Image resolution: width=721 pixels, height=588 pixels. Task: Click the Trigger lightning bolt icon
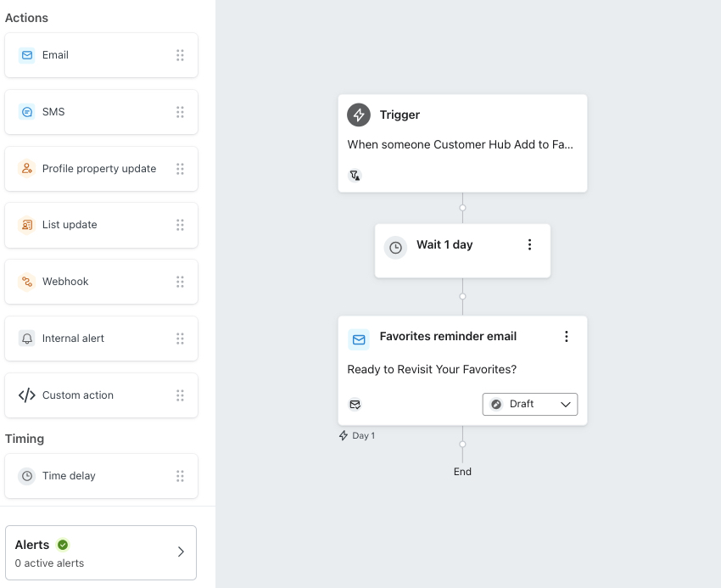(x=359, y=115)
